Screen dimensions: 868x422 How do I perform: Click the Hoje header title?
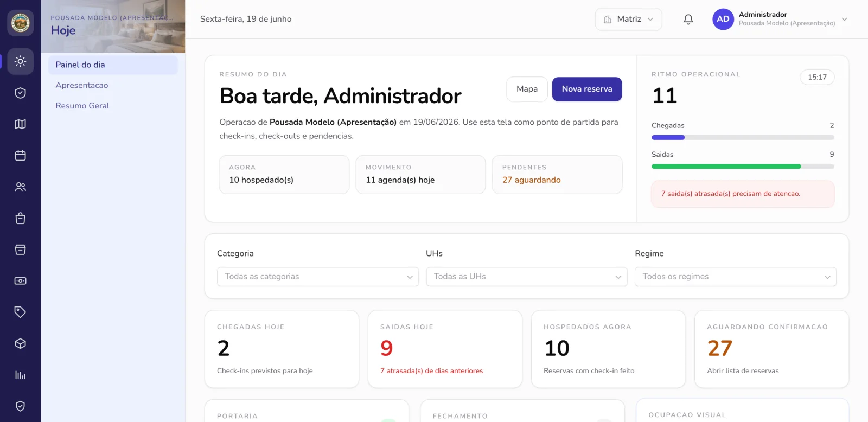[x=63, y=30]
